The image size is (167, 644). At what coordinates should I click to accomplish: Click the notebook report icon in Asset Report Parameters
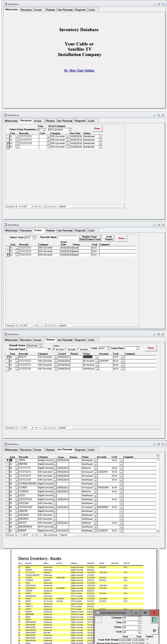point(154,620)
